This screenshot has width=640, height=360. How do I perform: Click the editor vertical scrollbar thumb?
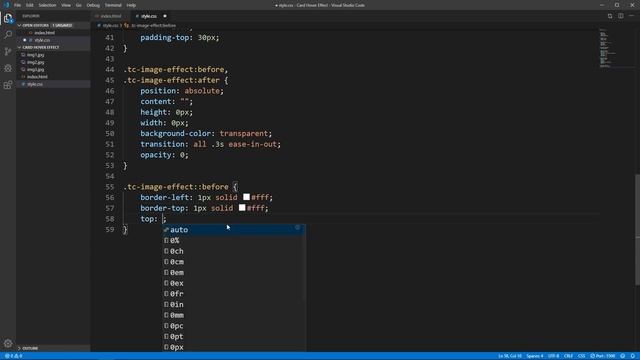pyautogui.click(x=637, y=230)
